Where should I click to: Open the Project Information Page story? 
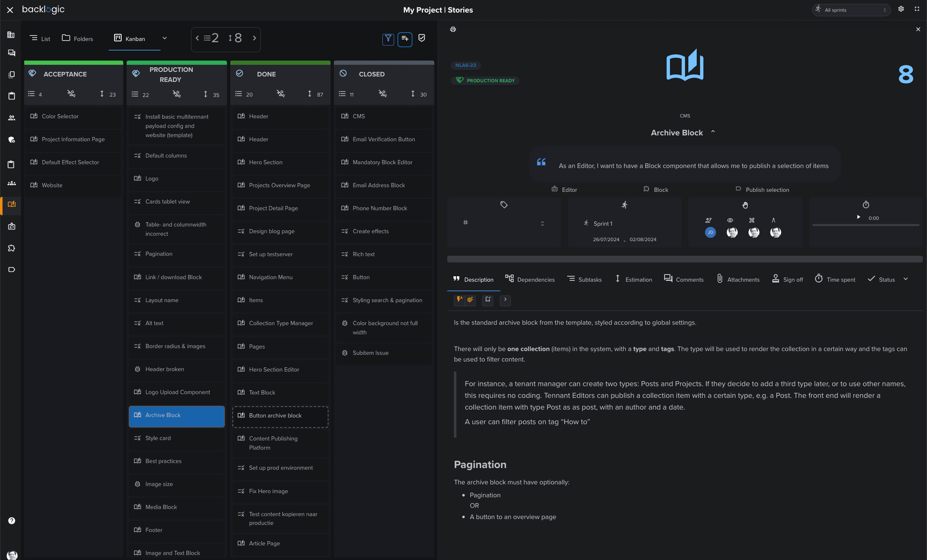(x=73, y=139)
